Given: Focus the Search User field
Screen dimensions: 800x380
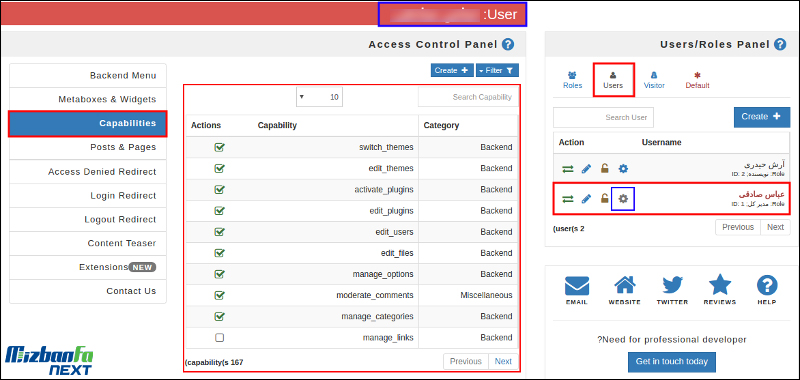Looking at the screenshot, I should click(603, 117).
